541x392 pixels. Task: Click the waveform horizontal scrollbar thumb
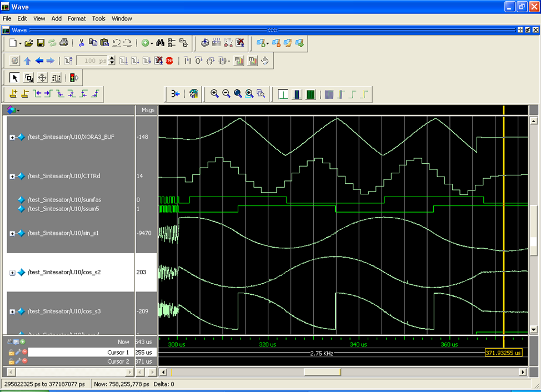[322, 372]
